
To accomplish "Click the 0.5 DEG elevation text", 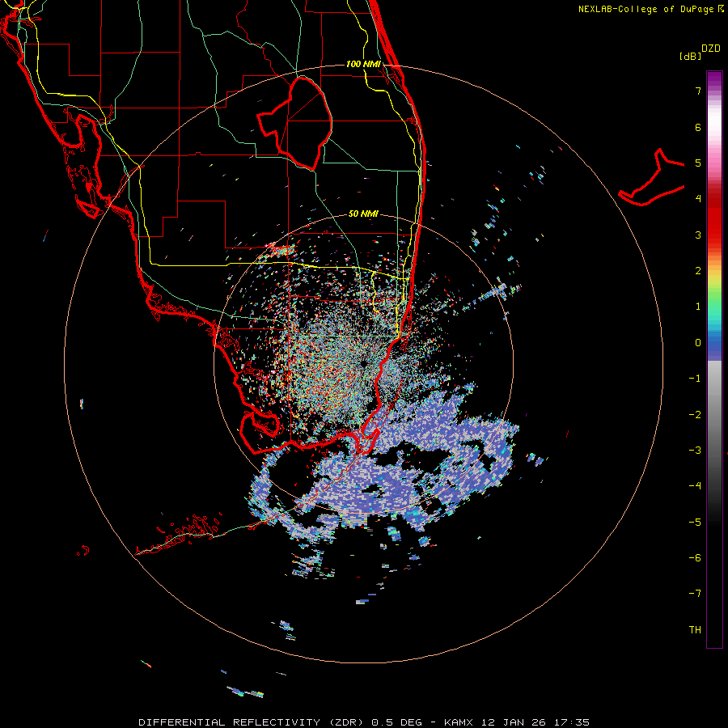I will click(396, 722).
